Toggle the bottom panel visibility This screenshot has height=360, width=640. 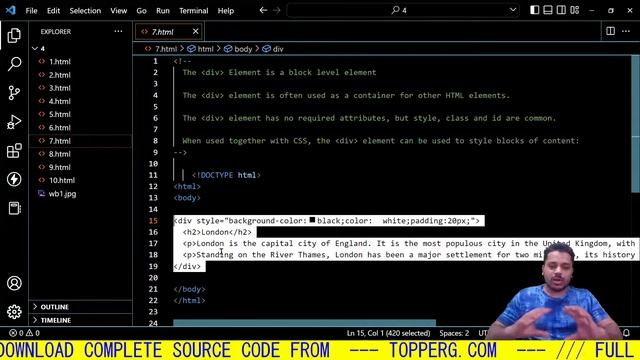point(548,10)
